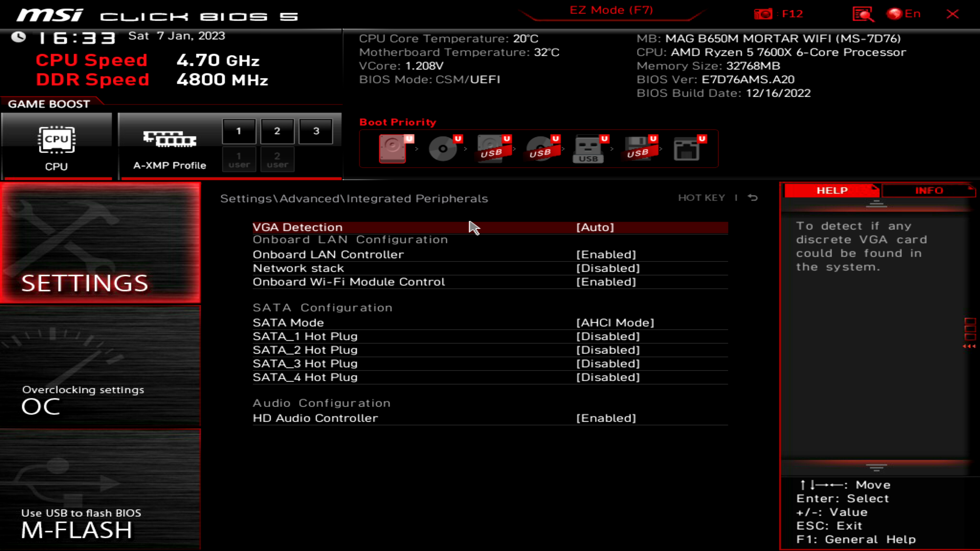Click the language globe icon
The height and width of the screenshot is (551, 980).
coord(895,14)
